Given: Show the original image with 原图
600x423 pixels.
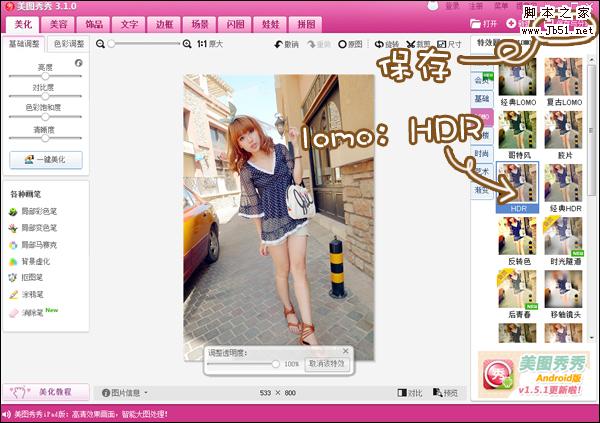Looking at the screenshot, I should pos(350,44).
